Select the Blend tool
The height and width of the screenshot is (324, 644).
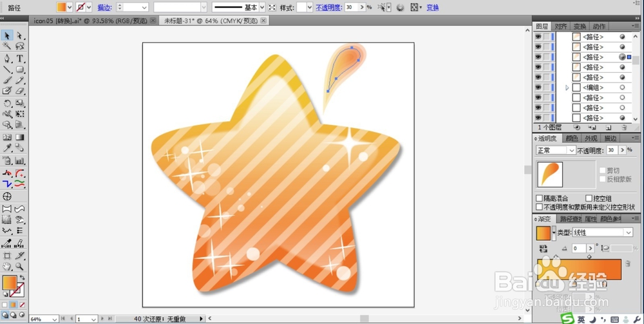[x=20, y=148]
